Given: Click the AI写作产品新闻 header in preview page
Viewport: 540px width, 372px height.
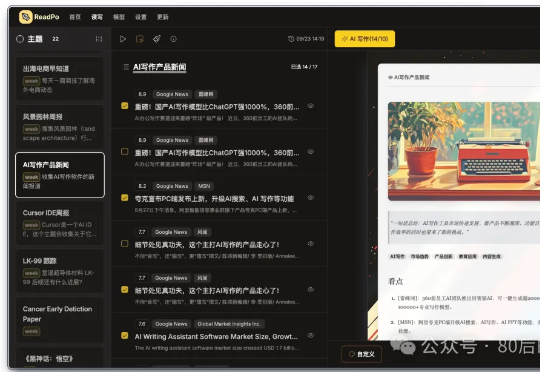Looking at the screenshot, I should 409,78.
